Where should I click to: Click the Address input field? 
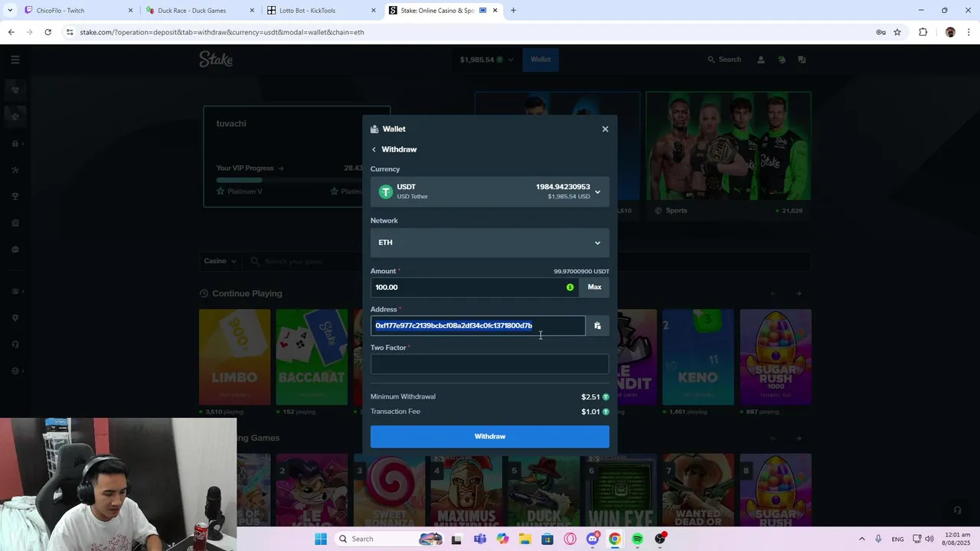point(478,325)
